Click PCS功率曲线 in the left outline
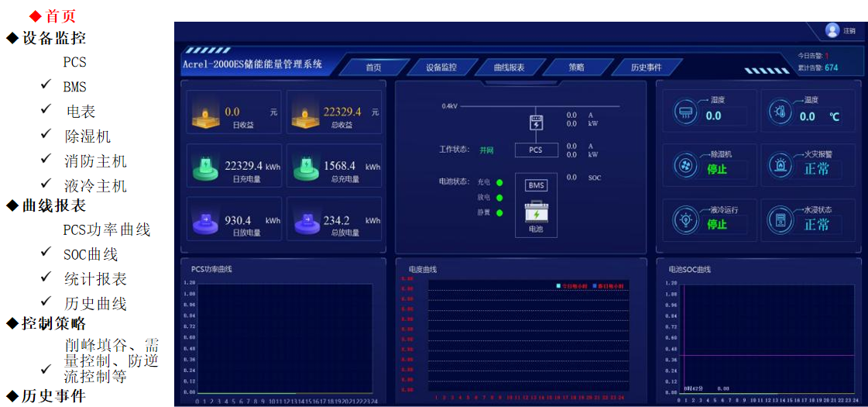This screenshot has width=868, height=407. pyautogui.click(x=106, y=229)
